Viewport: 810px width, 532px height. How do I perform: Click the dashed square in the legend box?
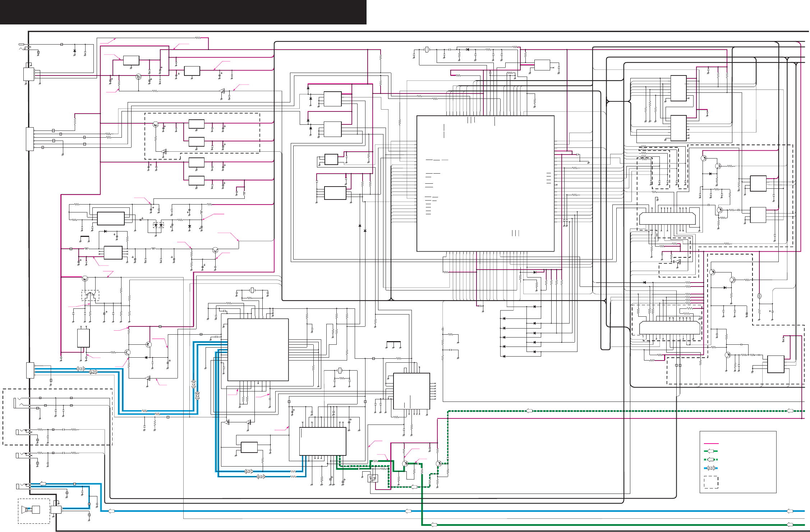coord(711,482)
